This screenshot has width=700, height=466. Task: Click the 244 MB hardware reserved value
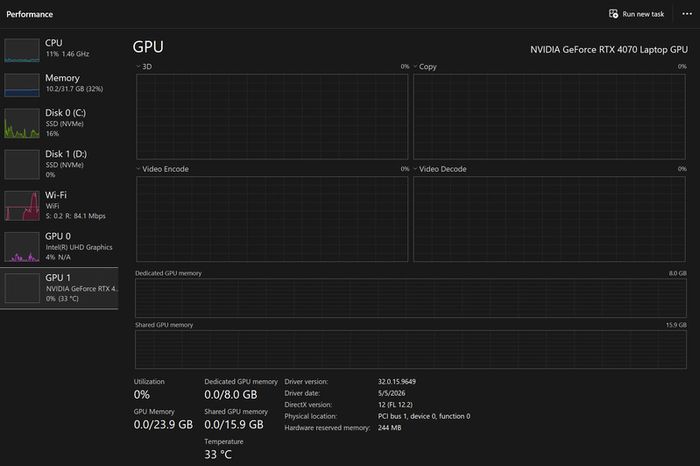(389, 428)
